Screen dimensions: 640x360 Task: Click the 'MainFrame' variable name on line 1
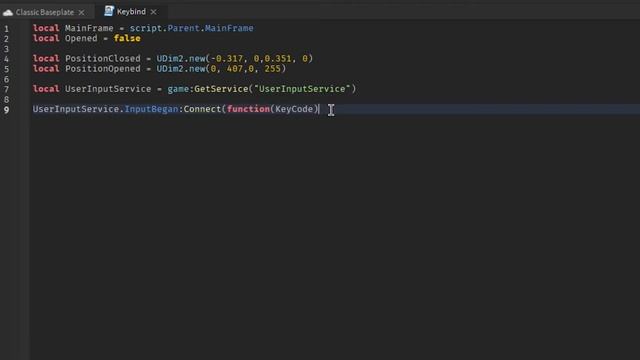pyautogui.click(x=89, y=28)
